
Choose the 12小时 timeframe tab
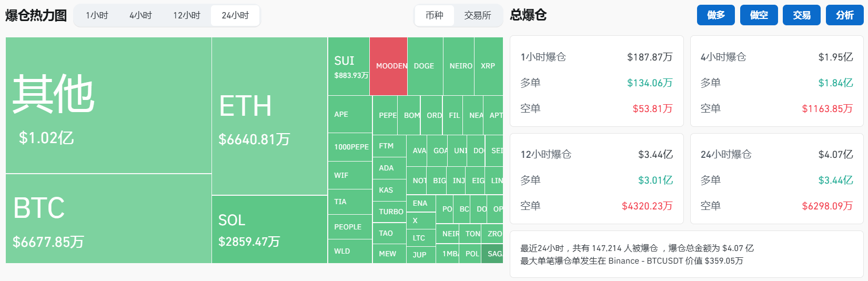coord(187,15)
